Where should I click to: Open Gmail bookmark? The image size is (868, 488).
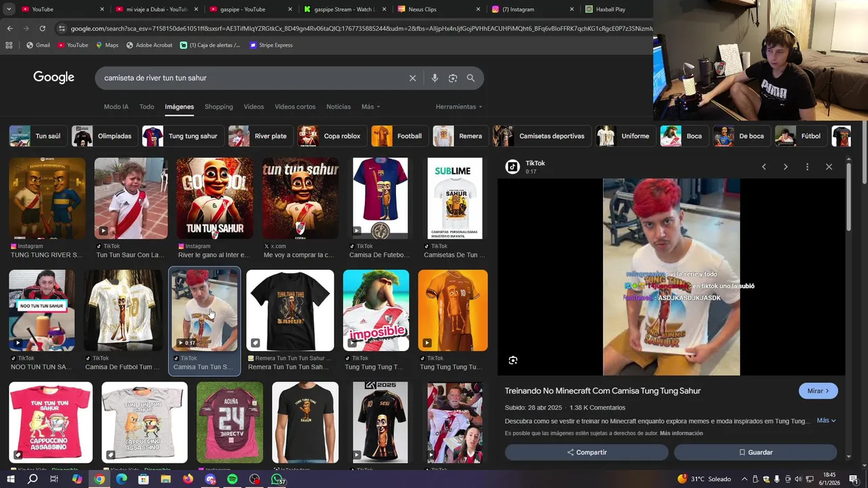click(38, 45)
